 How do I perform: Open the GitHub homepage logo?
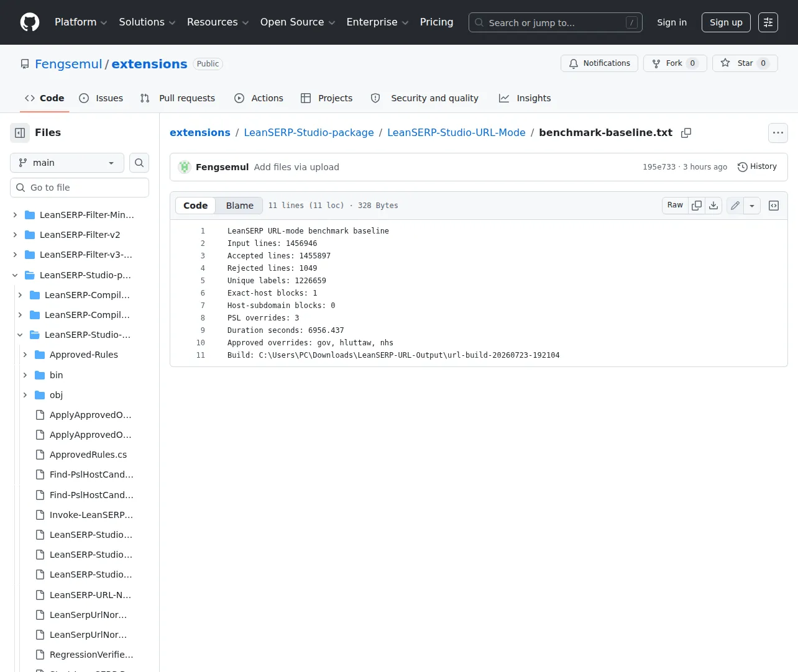pyautogui.click(x=30, y=22)
